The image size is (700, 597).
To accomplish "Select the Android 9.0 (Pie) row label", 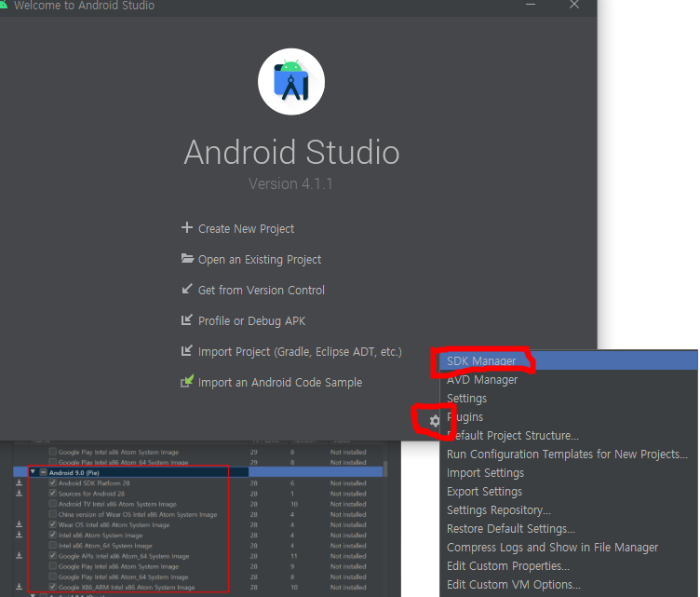I will (x=74, y=472).
